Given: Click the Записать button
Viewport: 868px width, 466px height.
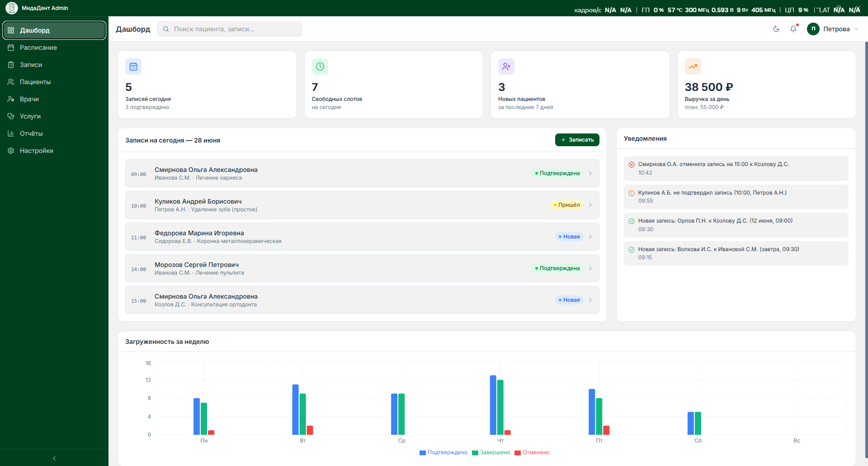Looking at the screenshot, I should click(577, 140).
